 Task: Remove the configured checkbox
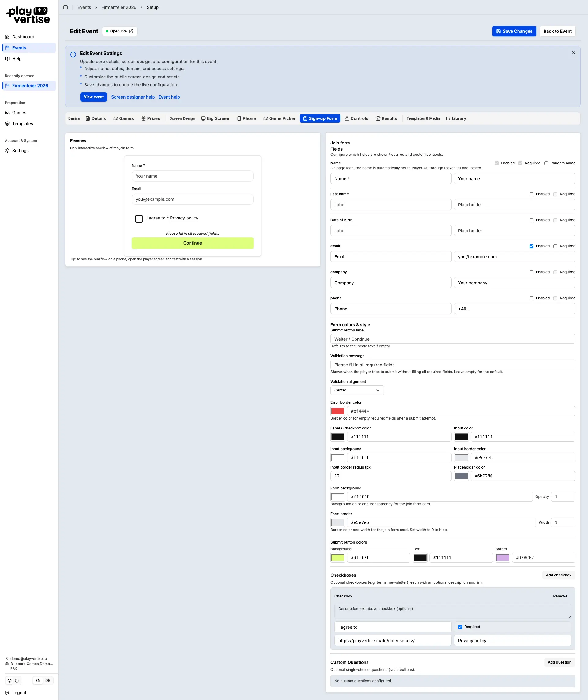click(x=560, y=596)
